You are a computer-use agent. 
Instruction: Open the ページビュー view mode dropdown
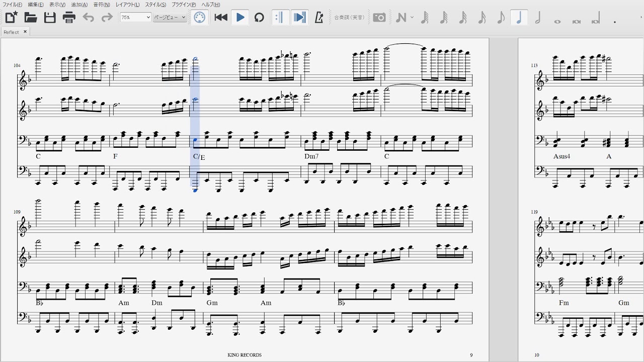[170, 18]
